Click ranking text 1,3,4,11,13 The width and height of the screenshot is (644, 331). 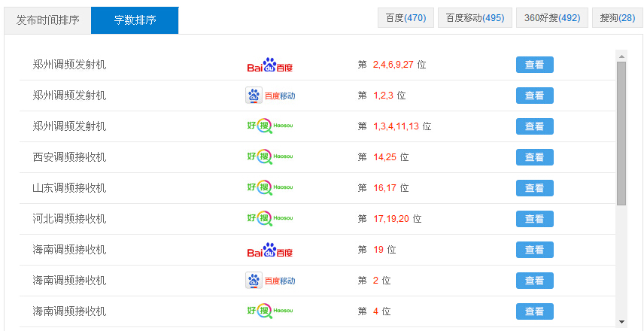pos(396,126)
